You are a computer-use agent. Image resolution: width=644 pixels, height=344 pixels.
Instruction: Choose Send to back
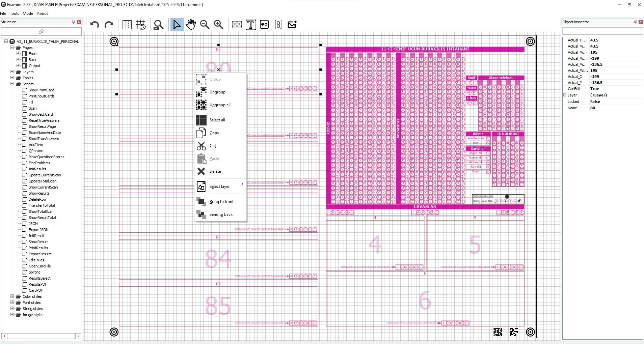(220, 214)
